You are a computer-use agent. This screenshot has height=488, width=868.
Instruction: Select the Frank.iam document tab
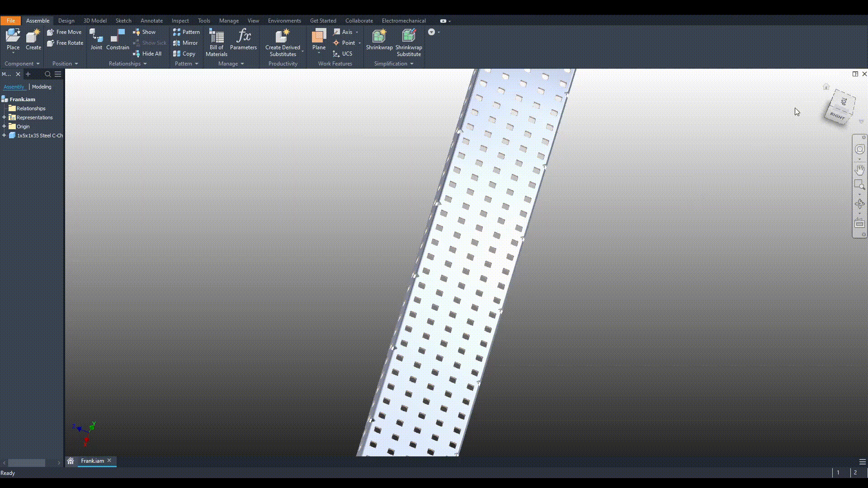[92, 461]
